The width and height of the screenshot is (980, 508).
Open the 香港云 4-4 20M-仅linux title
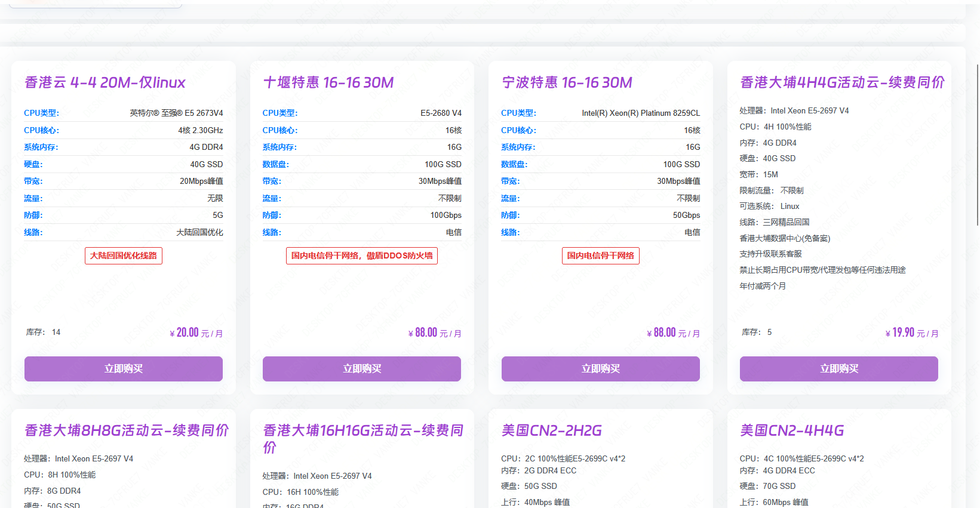[x=105, y=82]
